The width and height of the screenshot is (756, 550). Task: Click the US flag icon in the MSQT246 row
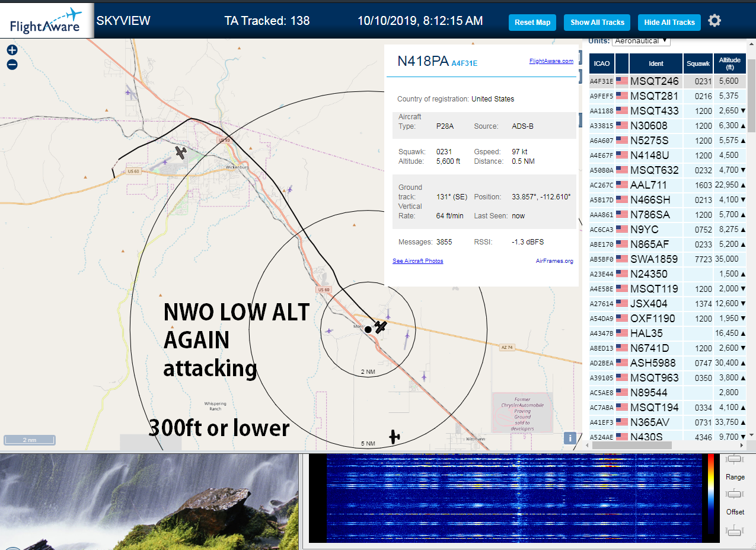[622, 81]
